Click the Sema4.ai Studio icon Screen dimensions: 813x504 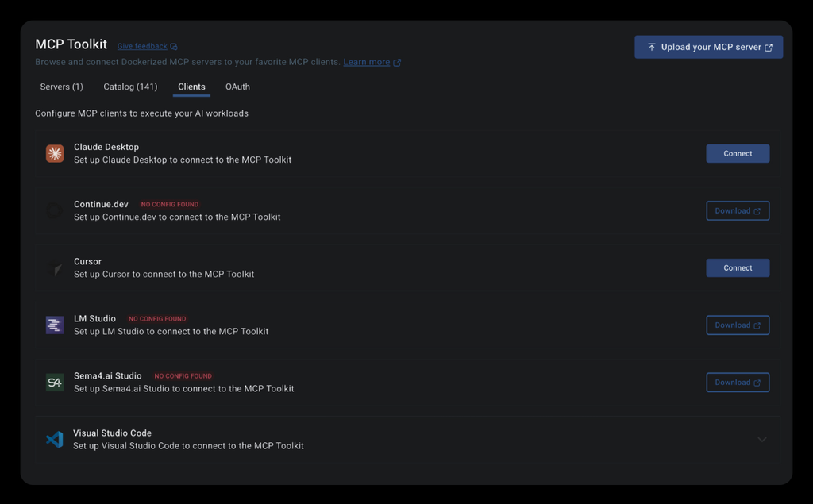point(55,383)
